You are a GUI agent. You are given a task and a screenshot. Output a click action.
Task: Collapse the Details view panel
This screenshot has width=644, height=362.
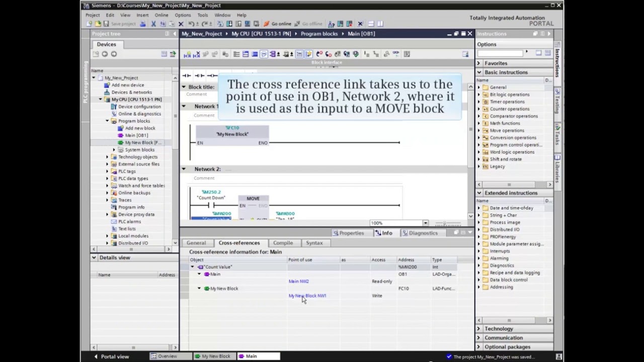click(x=94, y=257)
